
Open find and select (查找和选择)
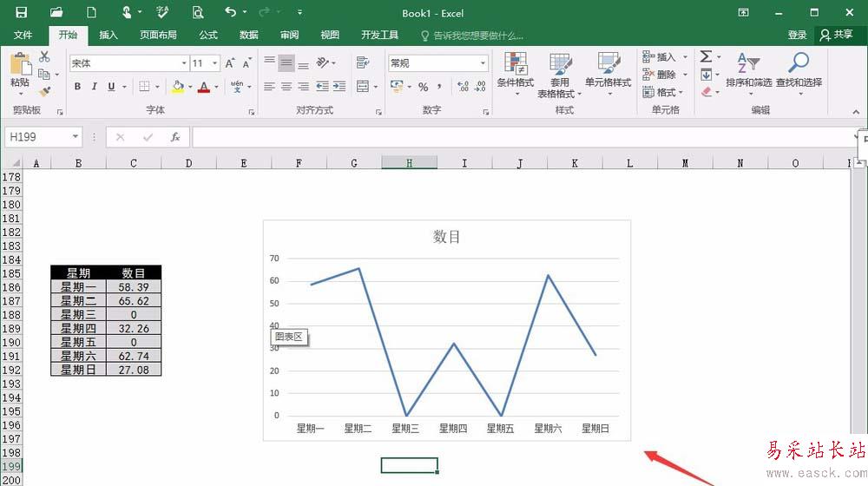coord(799,74)
